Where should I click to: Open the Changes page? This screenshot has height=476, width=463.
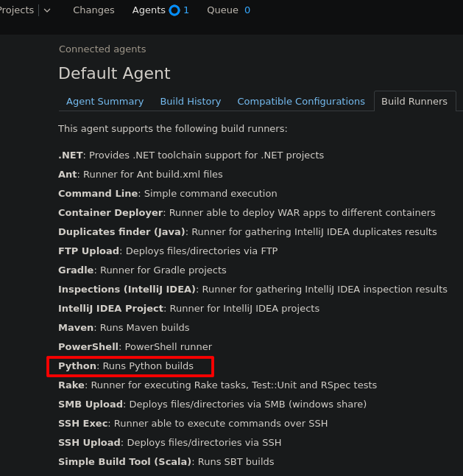[x=93, y=10]
